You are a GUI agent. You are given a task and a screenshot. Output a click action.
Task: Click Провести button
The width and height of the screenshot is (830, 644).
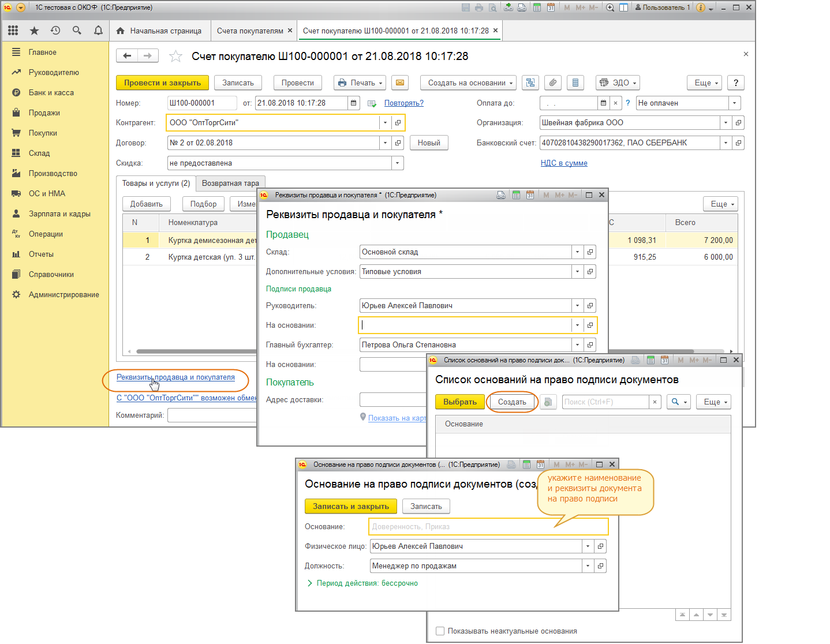[x=297, y=83]
